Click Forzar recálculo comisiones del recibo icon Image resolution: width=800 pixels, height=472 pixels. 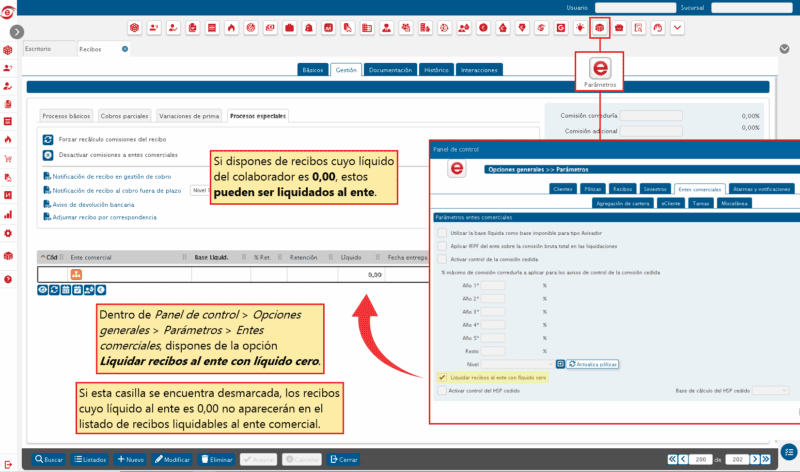(x=47, y=139)
